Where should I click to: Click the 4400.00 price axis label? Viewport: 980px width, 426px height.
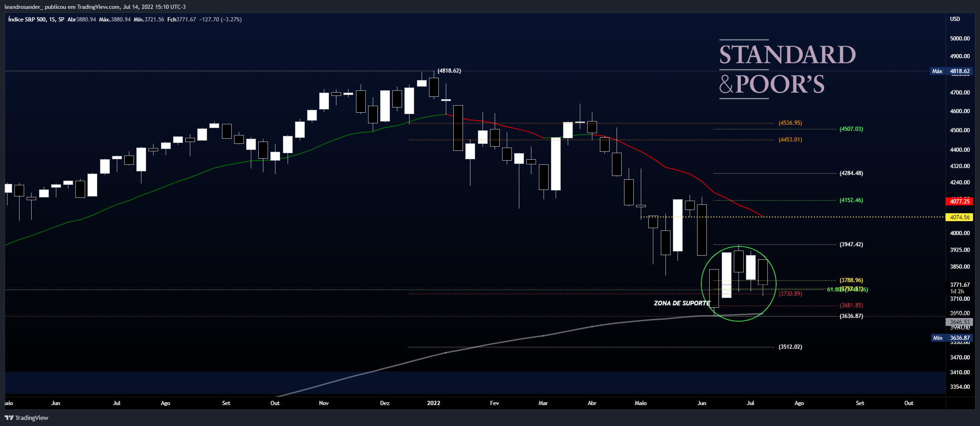click(960, 150)
